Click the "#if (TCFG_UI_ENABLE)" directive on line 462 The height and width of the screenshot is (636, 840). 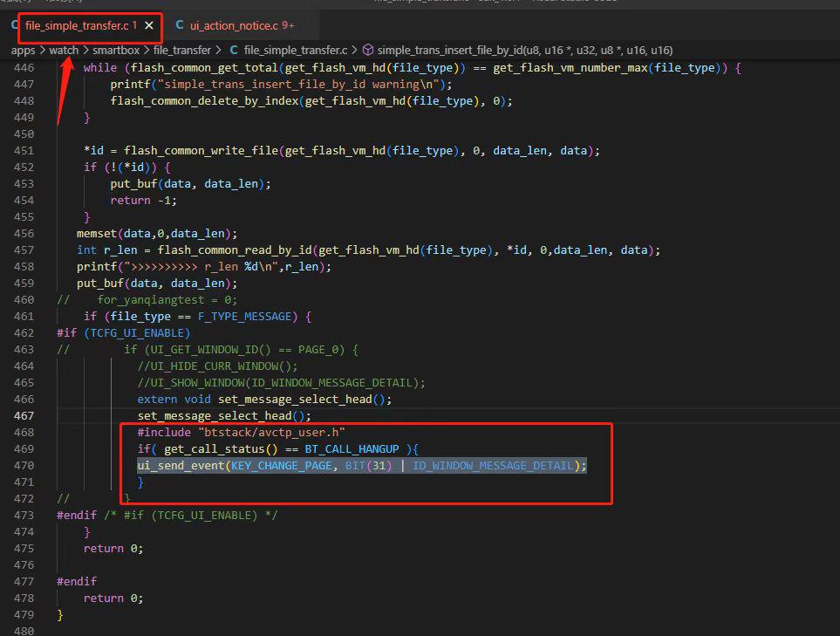[x=123, y=333]
